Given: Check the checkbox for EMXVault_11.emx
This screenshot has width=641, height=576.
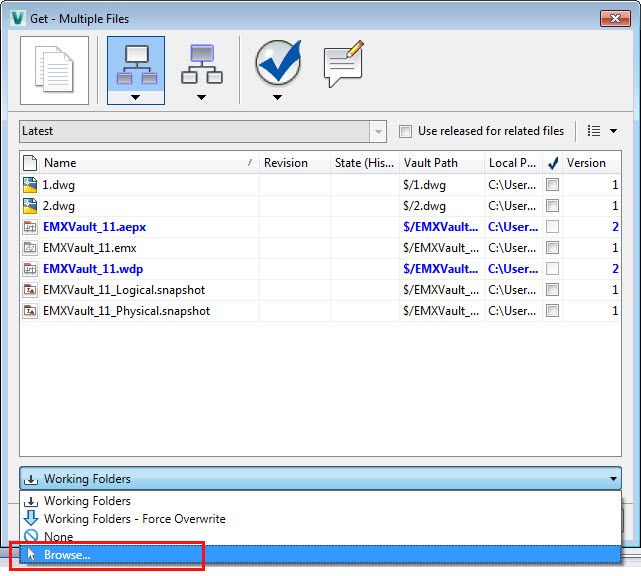Looking at the screenshot, I should 552,247.
